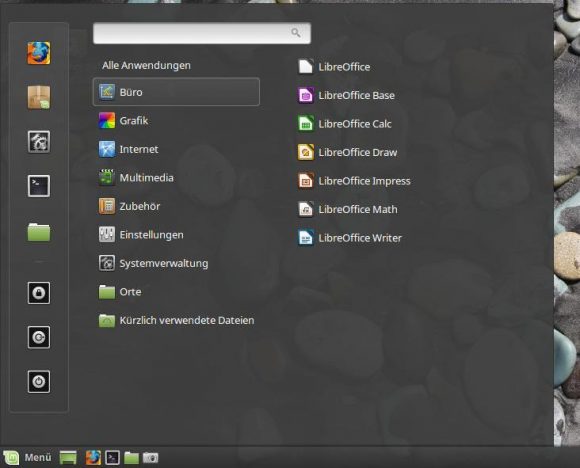Launch LibreOffice Math

pos(348,209)
